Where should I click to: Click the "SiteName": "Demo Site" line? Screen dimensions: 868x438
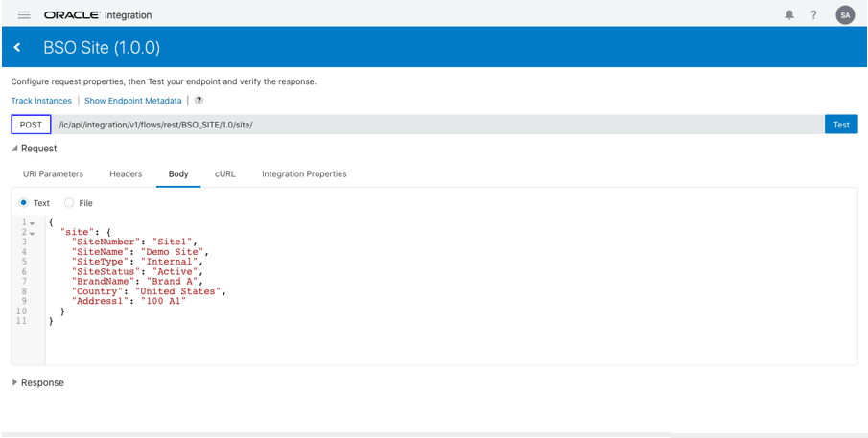141,252
